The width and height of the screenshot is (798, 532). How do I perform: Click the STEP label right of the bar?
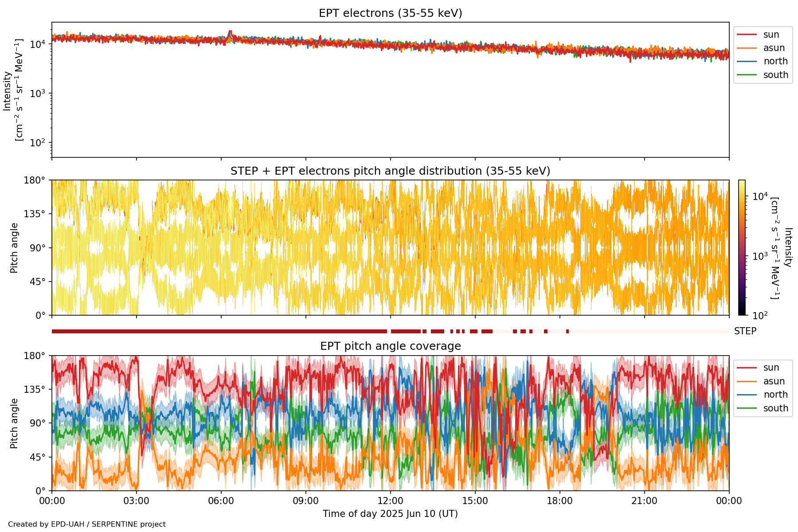point(745,331)
